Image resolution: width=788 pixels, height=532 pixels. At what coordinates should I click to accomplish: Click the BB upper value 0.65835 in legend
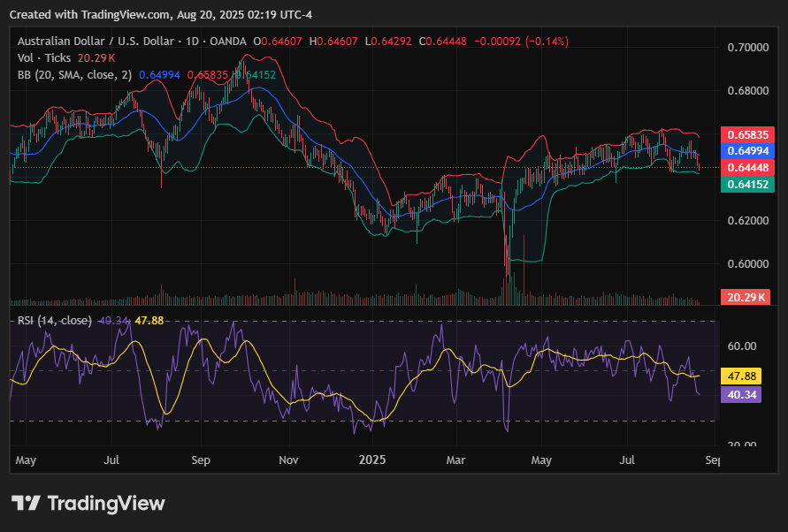[x=208, y=75]
